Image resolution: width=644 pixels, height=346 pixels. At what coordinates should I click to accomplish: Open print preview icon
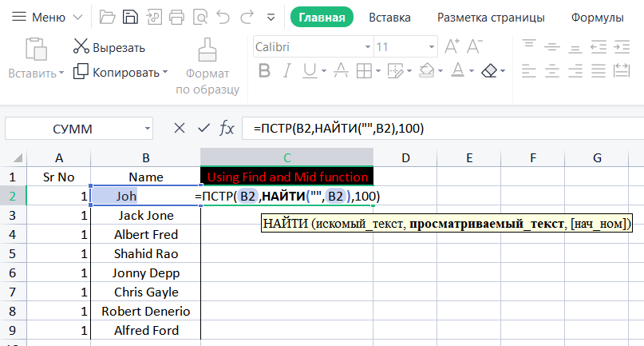click(200, 18)
